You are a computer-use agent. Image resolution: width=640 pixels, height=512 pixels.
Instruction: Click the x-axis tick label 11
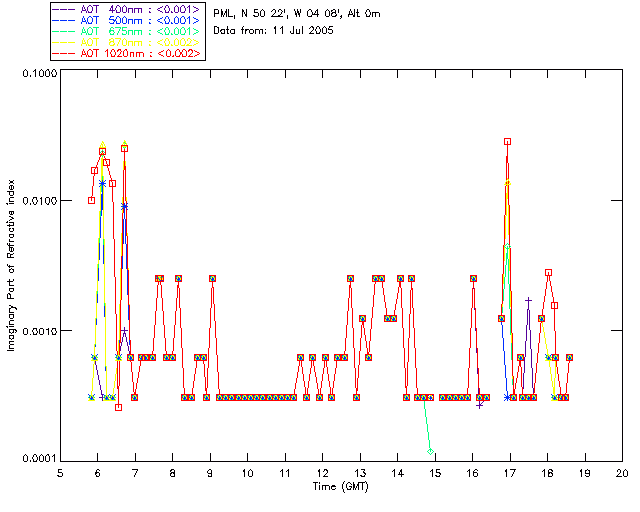point(285,473)
